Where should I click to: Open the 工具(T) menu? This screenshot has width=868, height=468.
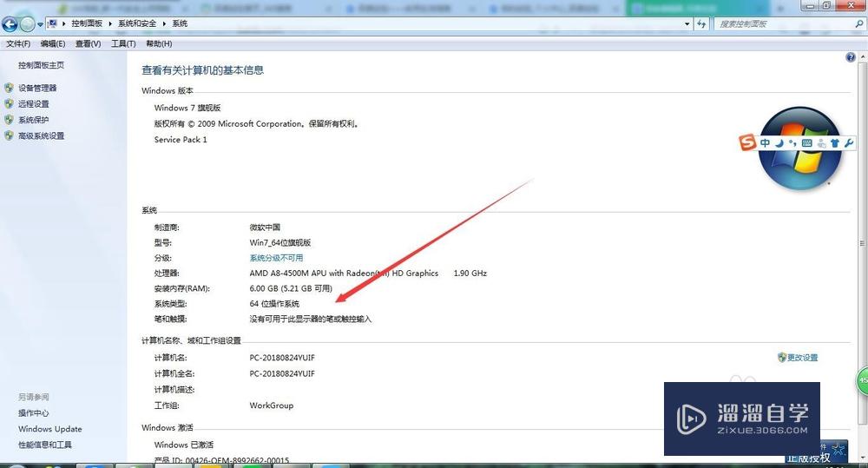(123, 43)
